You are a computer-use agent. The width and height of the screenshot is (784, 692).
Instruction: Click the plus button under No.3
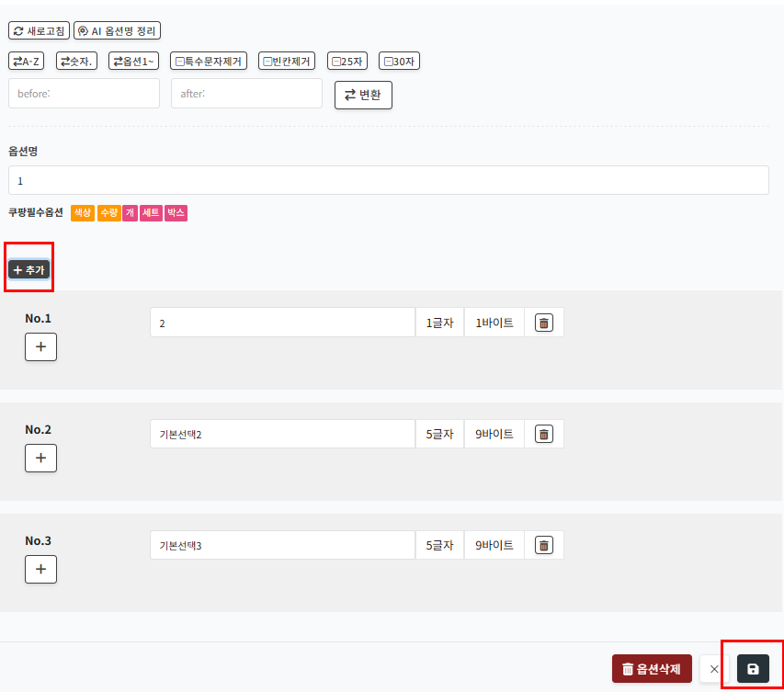[x=41, y=569]
